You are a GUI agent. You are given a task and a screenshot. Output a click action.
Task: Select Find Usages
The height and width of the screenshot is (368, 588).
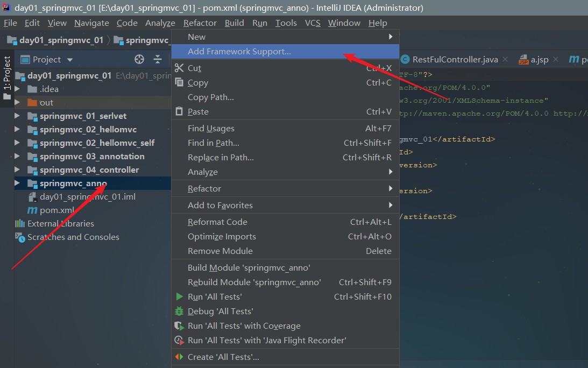pos(285,128)
